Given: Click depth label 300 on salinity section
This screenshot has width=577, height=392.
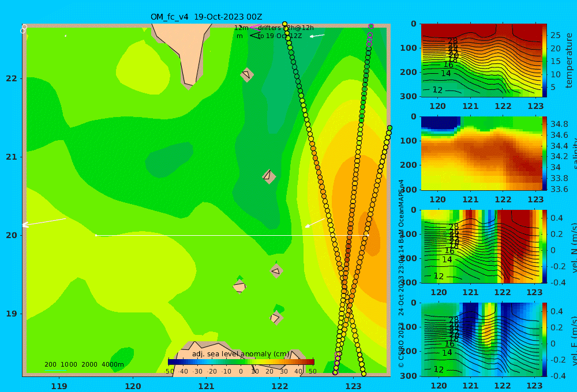Looking at the screenshot, I should pos(409,190).
